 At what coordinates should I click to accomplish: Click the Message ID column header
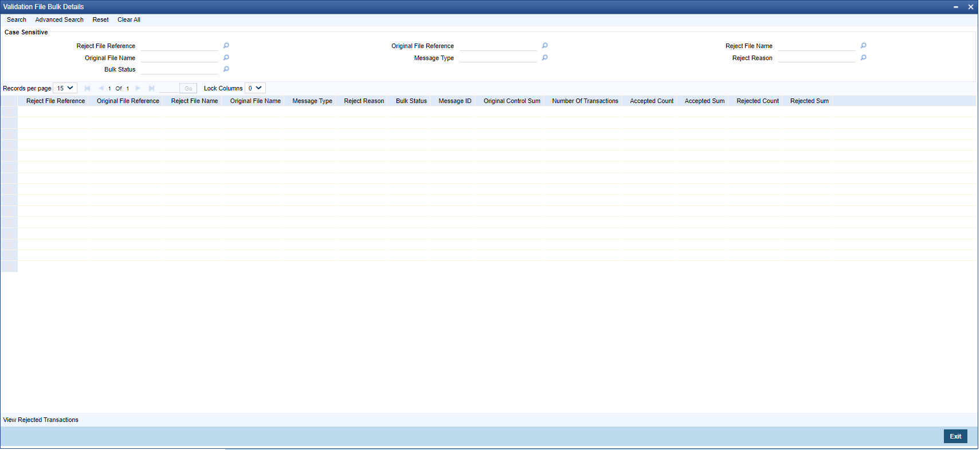tap(455, 101)
